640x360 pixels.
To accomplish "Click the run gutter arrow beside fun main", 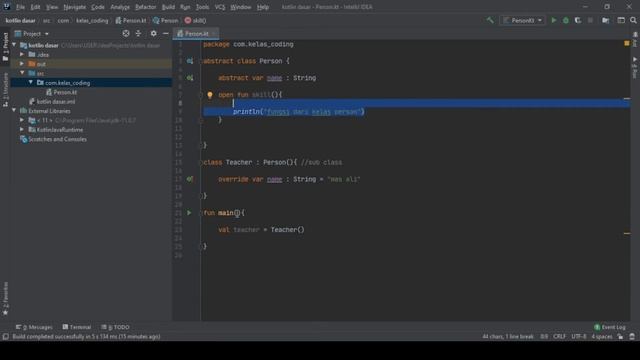I will click(x=189, y=213).
